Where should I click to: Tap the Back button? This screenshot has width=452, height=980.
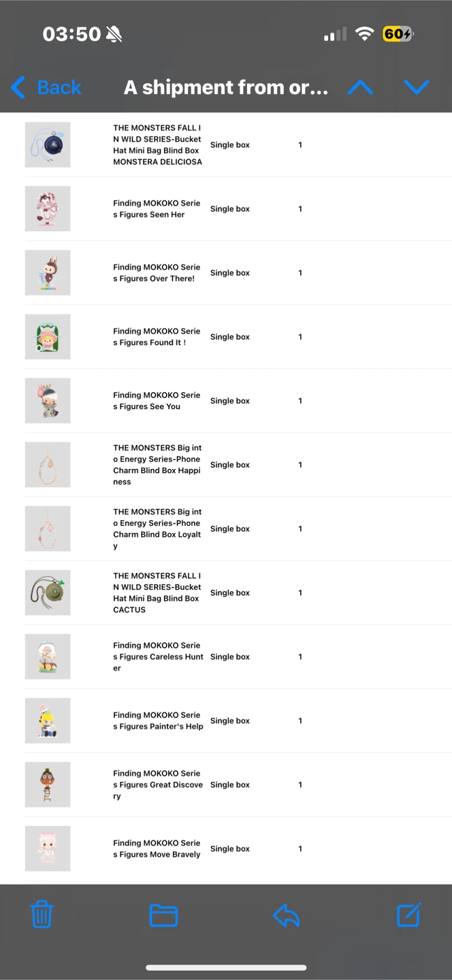[x=59, y=87]
